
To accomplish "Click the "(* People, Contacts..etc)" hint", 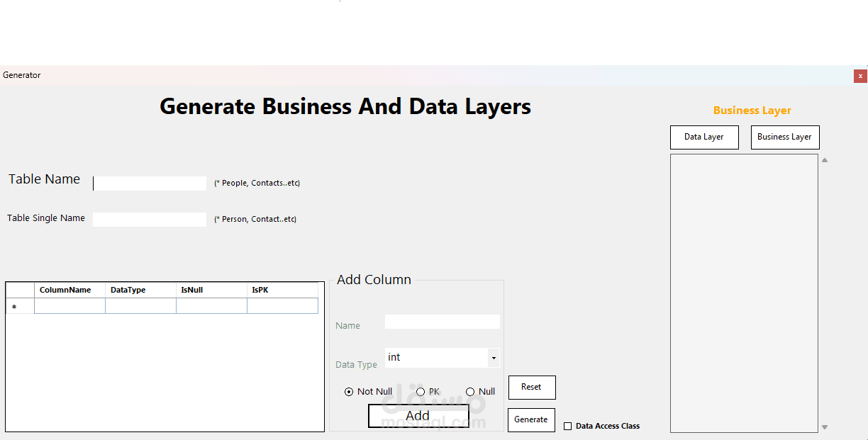I will tap(257, 184).
